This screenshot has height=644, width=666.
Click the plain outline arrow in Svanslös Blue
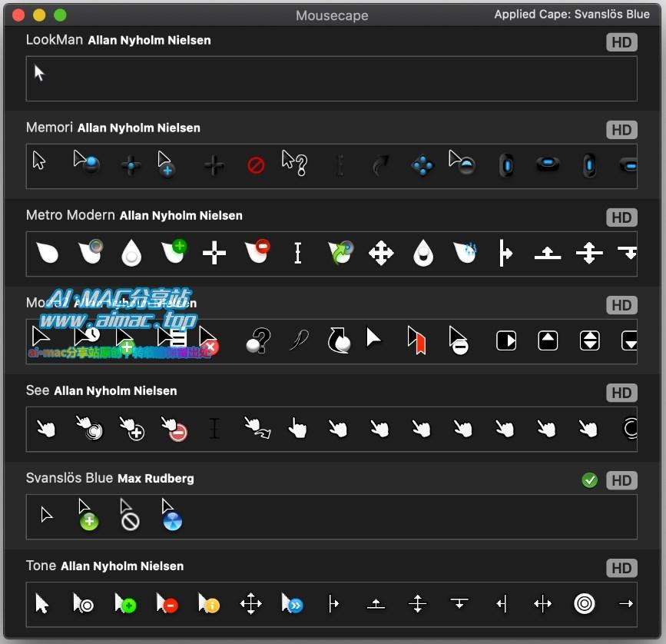(46, 515)
